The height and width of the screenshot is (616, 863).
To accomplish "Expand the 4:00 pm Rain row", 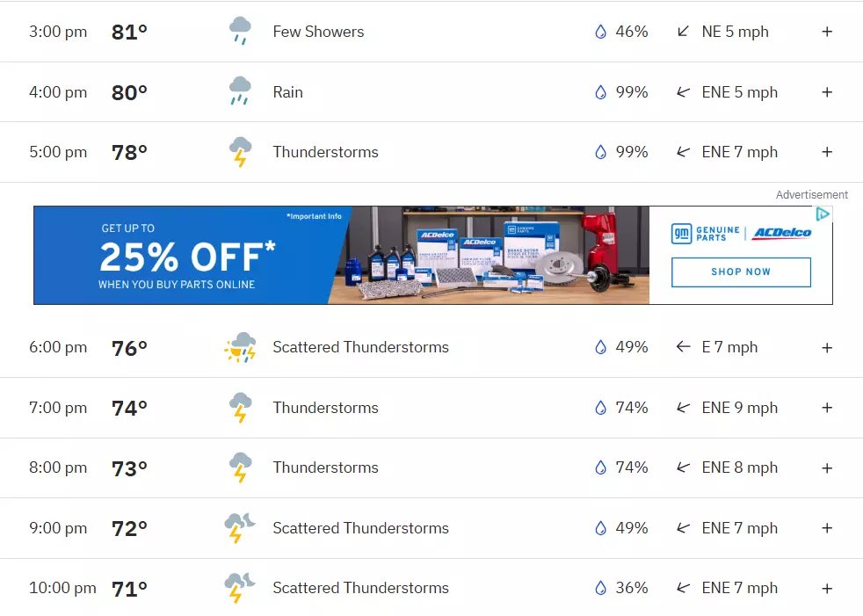I will coord(827,92).
